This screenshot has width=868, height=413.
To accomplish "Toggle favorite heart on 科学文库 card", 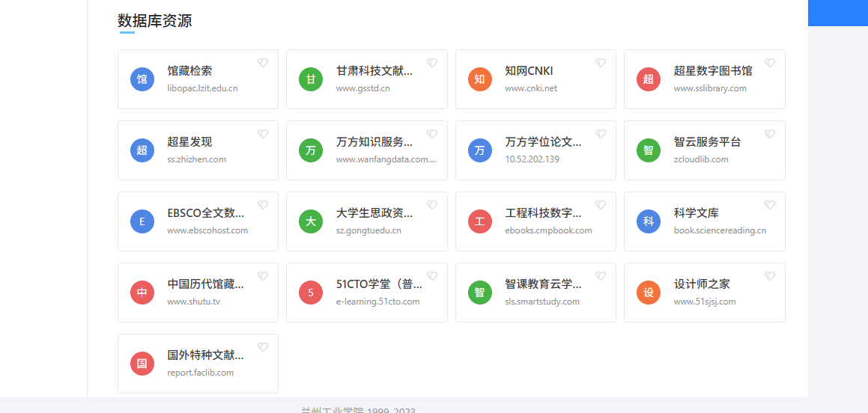I will [769, 205].
